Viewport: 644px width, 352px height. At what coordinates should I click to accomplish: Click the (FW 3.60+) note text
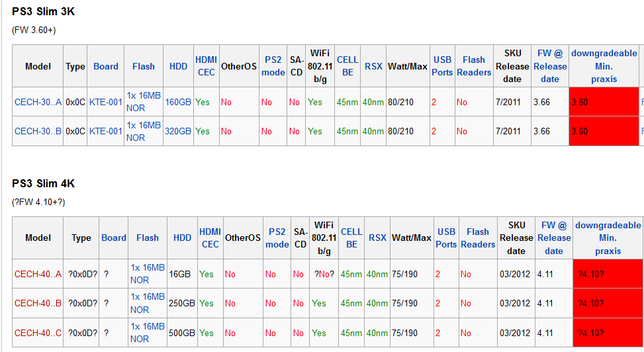point(34,30)
